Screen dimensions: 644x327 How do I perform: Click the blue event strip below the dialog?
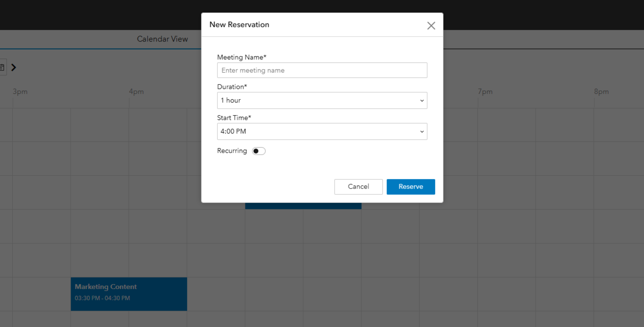[303, 206]
